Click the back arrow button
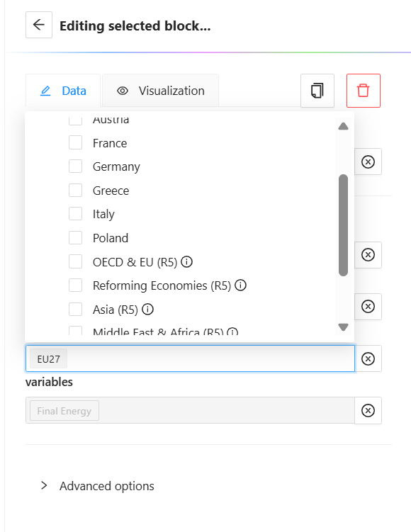The height and width of the screenshot is (532, 411). coord(39,25)
